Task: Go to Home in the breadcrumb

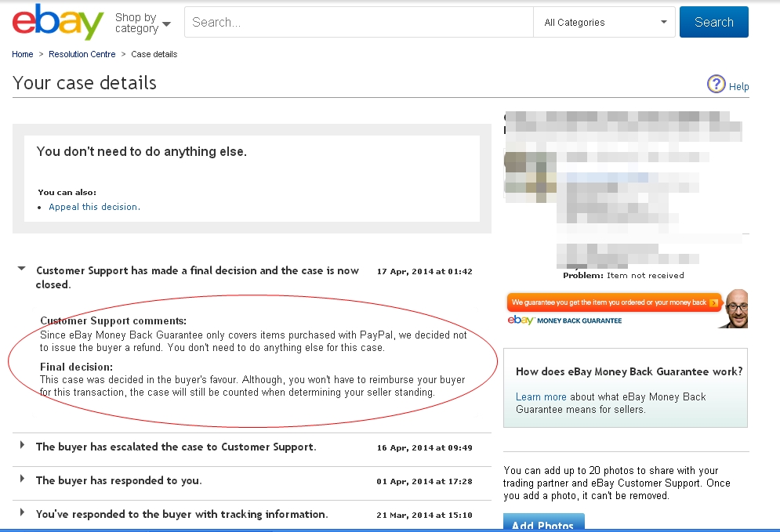Action: 23,54
